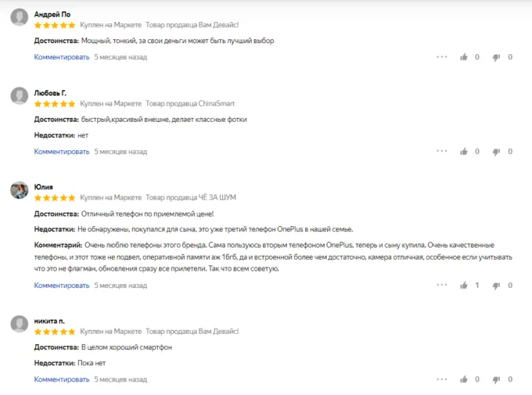Like Юлия's review with thumbs up
This screenshot has width=532, height=395.
tap(464, 285)
